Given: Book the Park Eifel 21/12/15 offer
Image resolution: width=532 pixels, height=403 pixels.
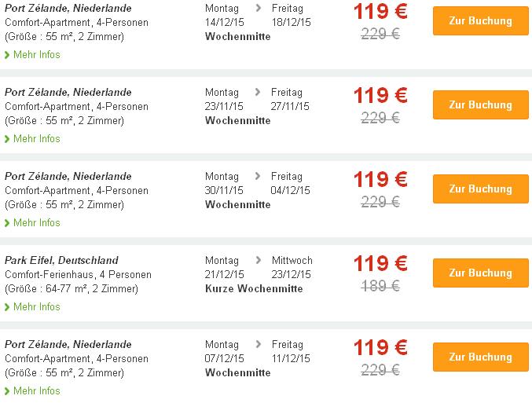Looking at the screenshot, I should 480,273.
